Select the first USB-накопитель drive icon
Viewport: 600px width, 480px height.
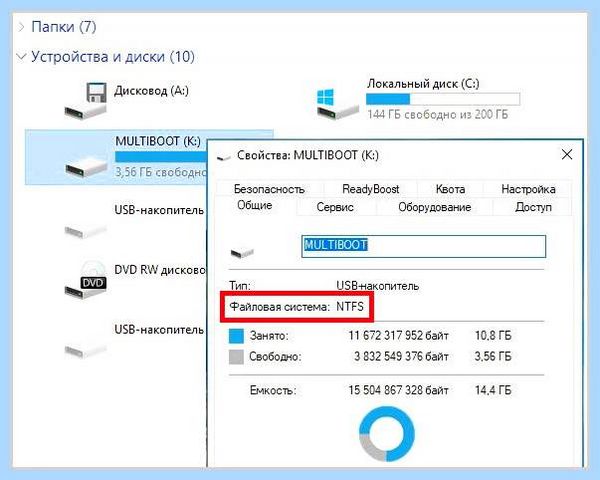tap(86, 231)
